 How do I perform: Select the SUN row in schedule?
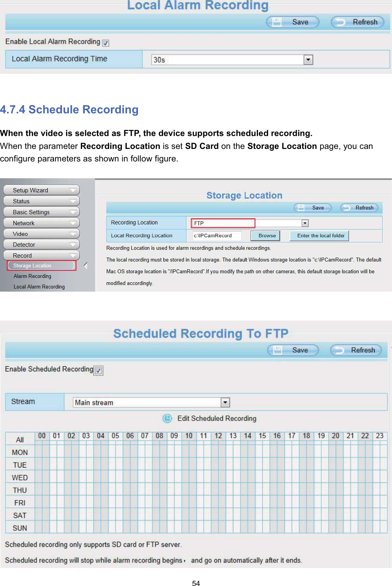[x=20, y=528]
